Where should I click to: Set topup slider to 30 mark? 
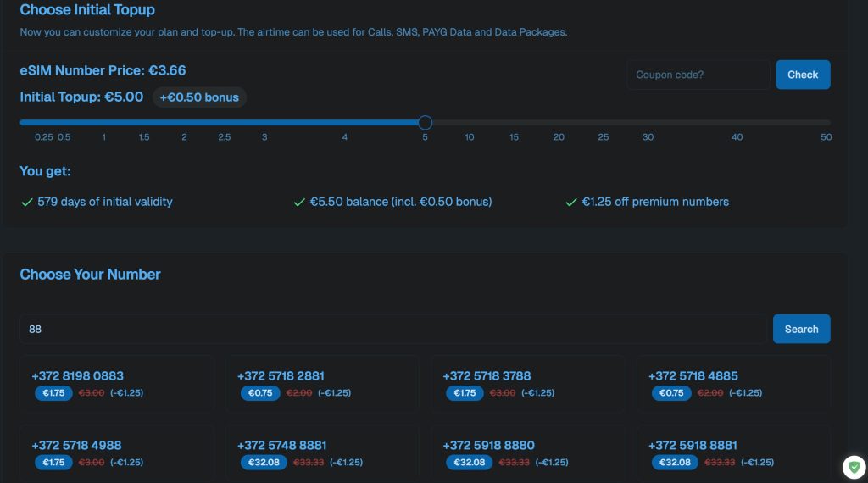pos(648,123)
